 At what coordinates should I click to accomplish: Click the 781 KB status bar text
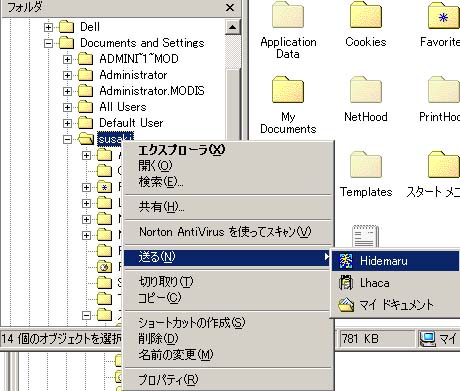point(360,339)
